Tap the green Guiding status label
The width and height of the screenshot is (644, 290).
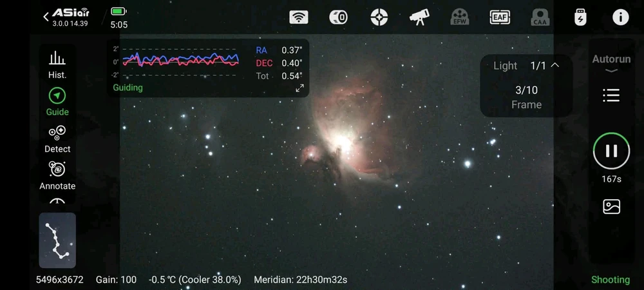pos(128,88)
